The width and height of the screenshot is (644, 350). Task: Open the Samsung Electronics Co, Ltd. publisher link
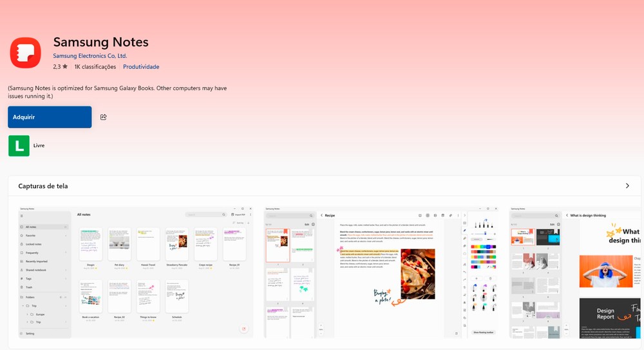pyautogui.click(x=90, y=56)
